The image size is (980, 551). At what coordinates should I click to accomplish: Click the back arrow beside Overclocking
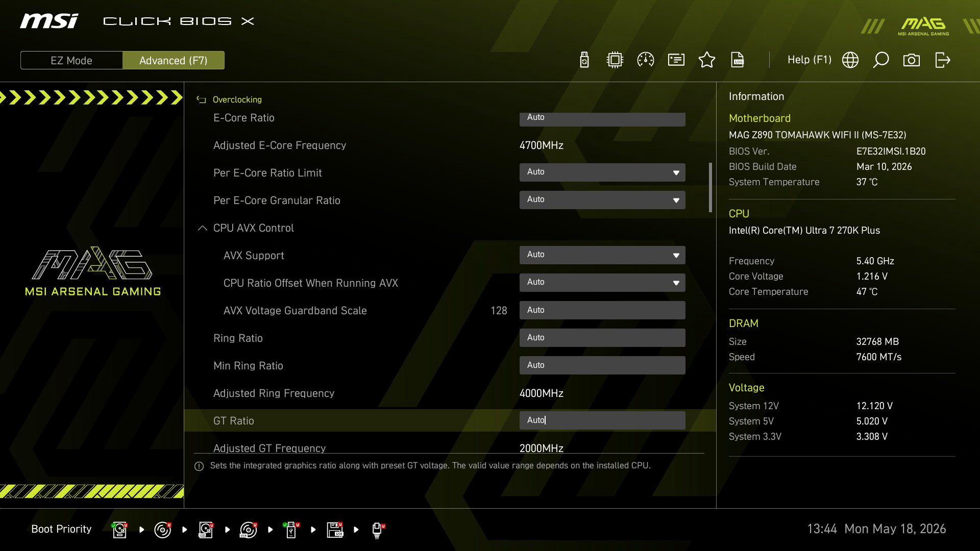pyautogui.click(x=201, y=99)
